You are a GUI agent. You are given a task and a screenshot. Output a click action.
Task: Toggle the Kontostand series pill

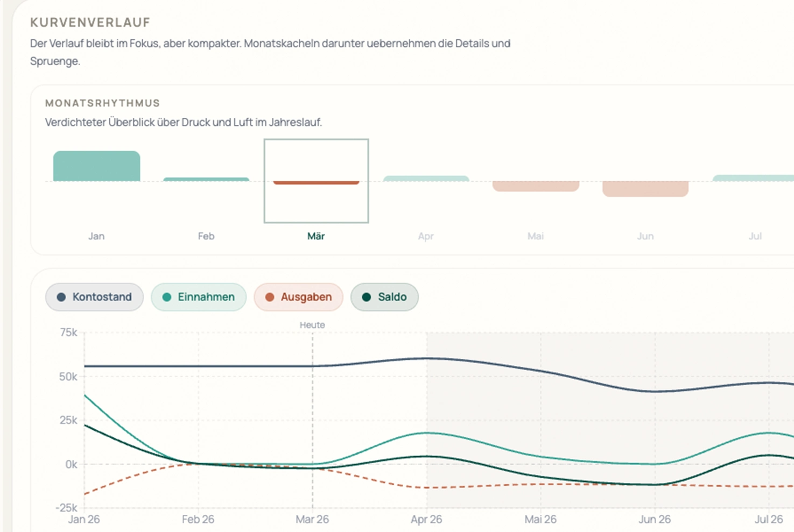click(95, 297)
